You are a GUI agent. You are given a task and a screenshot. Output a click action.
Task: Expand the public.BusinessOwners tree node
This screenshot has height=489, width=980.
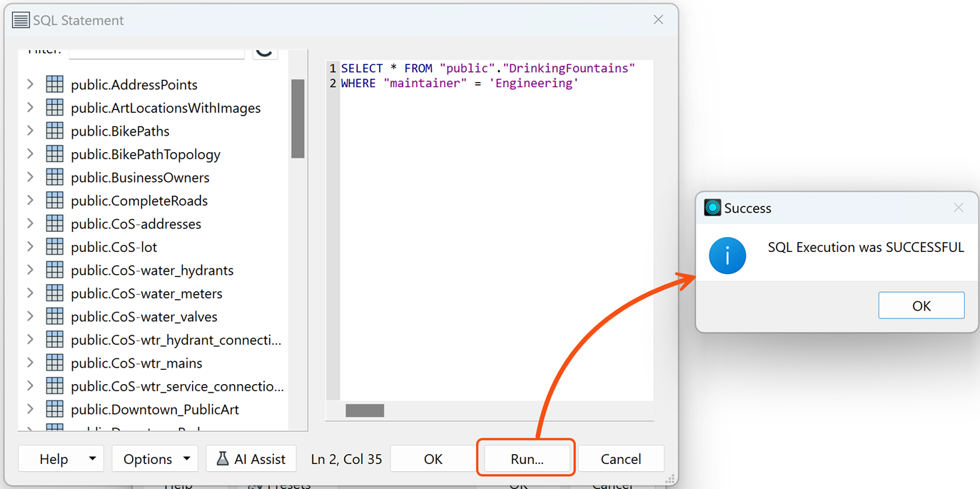30,177
